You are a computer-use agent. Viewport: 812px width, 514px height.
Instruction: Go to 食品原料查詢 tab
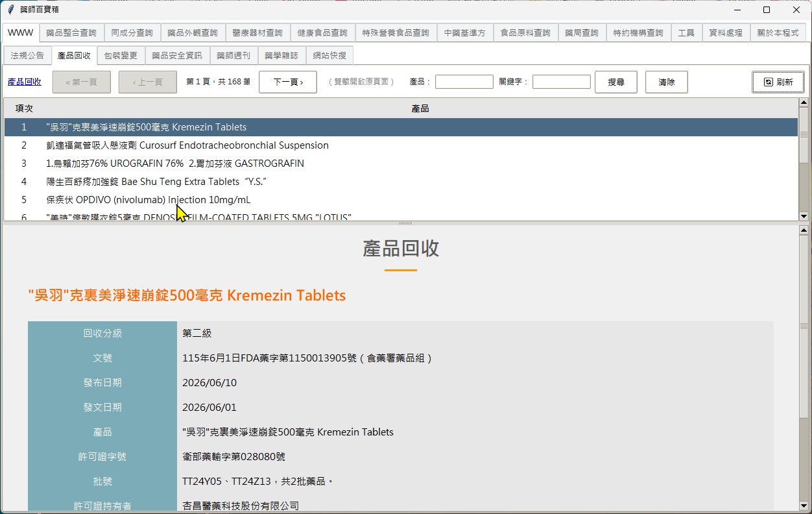525,33
